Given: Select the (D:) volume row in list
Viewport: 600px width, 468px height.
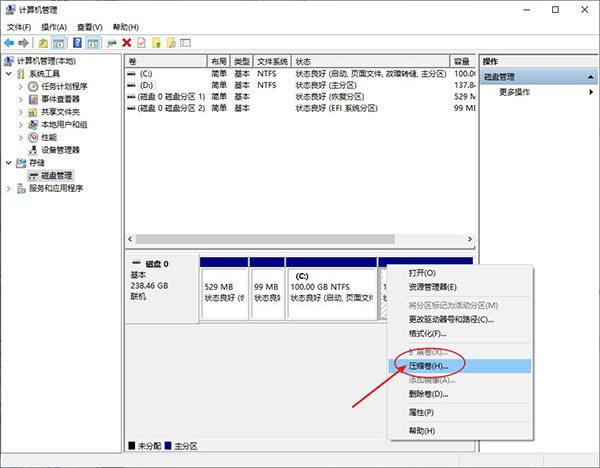Looking at the screenshot, I should pyautogui.click(x=300, y=85).
